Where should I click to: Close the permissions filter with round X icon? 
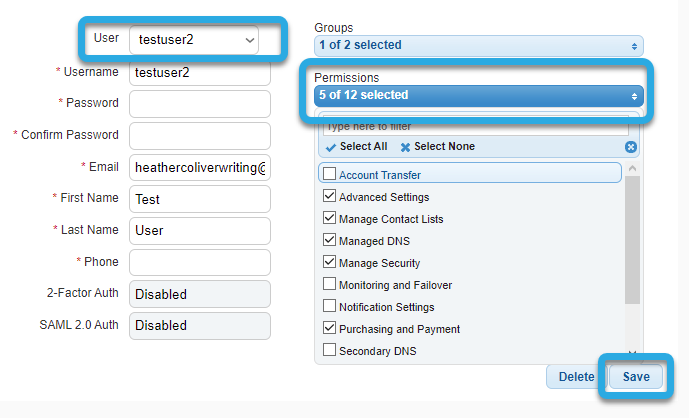(x=631, y=147)
